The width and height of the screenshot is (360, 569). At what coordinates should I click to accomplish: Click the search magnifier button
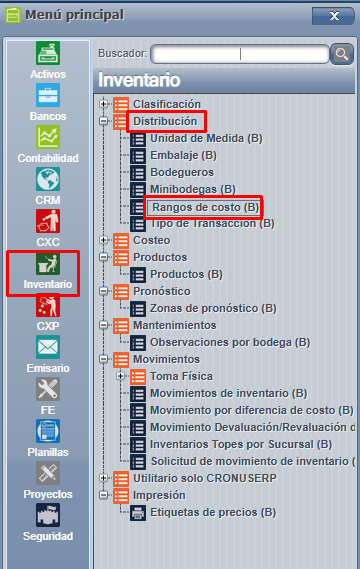[x=341, y=54]
